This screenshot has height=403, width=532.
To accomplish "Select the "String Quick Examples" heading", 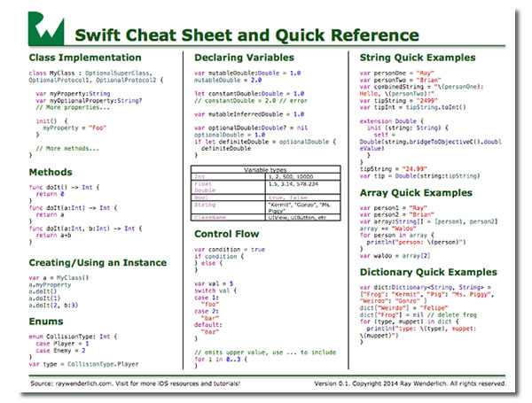I will [x=418, y=58].
